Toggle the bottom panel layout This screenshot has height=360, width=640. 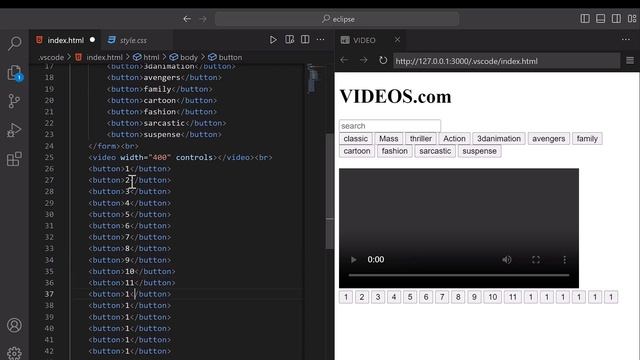click(x=600, y=19)
